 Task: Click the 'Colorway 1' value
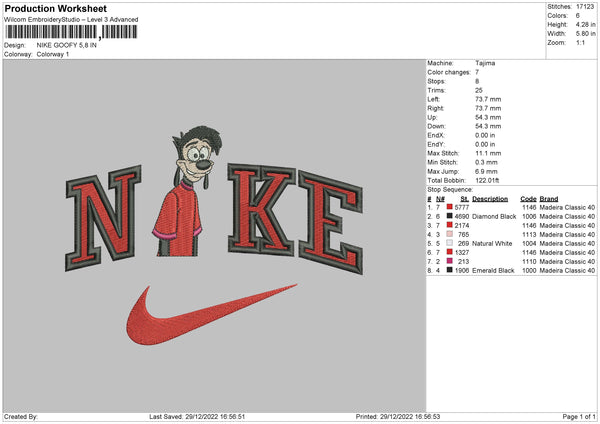[53, 54]
